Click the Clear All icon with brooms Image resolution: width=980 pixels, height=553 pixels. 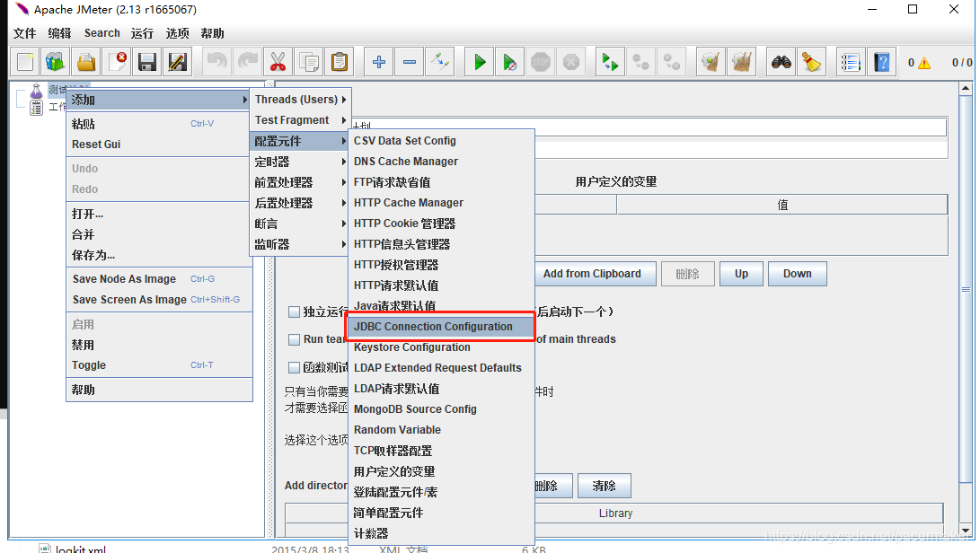coord(742,62)
